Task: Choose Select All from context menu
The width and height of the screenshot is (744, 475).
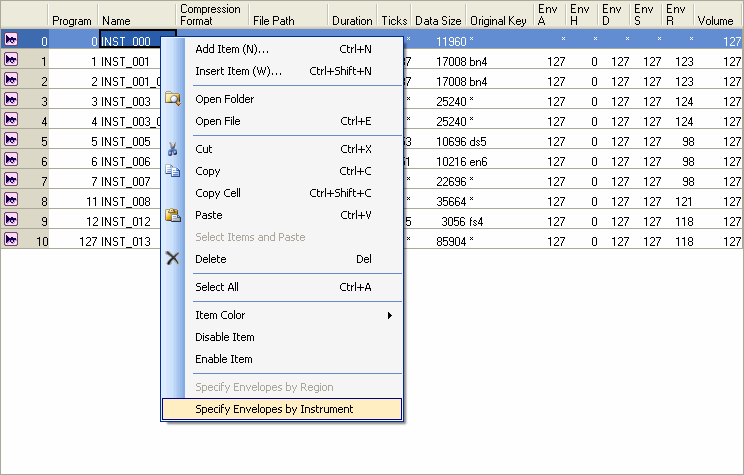Action: (x=216, y=287)
